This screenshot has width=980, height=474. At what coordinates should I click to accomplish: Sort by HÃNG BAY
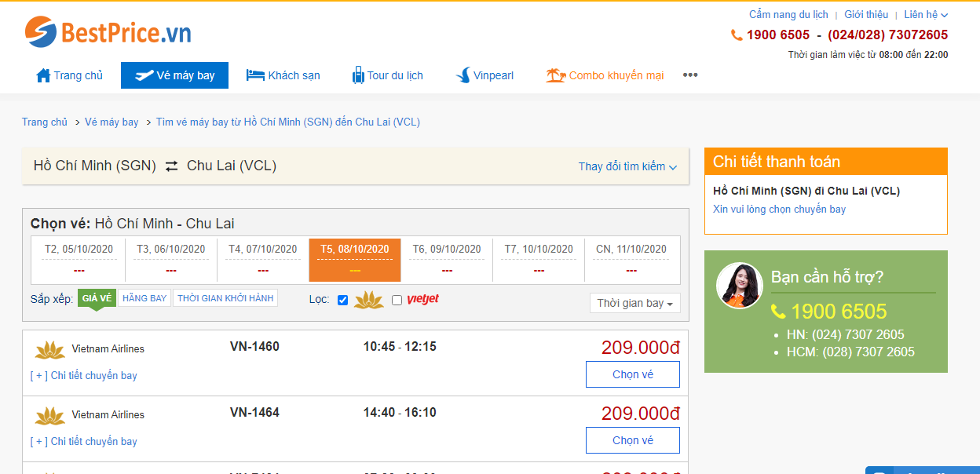pyautogui.click(x=144, y=298)
